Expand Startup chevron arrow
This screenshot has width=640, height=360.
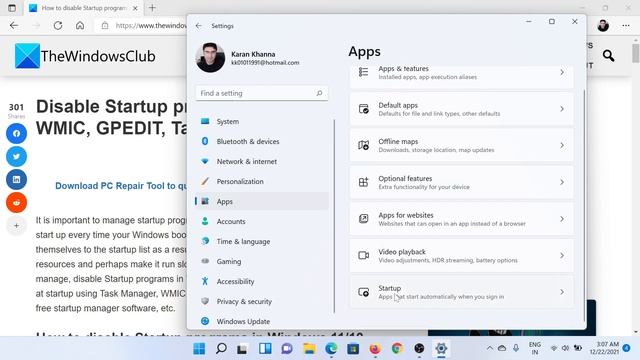point(562,292)
